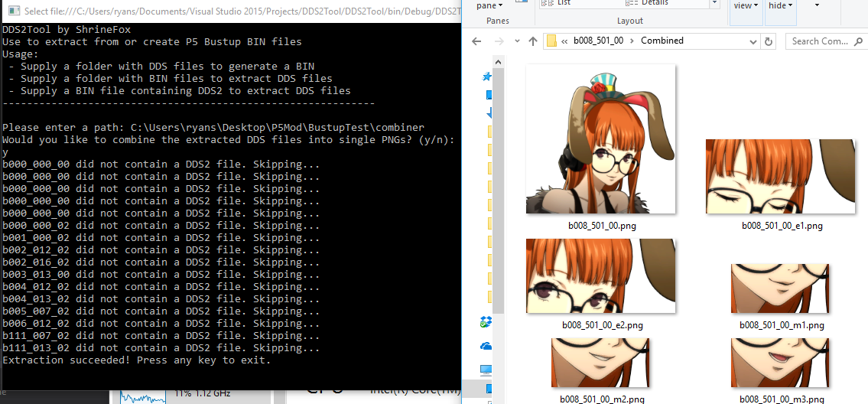Click the 'Extraction succeeded!' console message
Screen dimensions: 868x404
(137, 360)
